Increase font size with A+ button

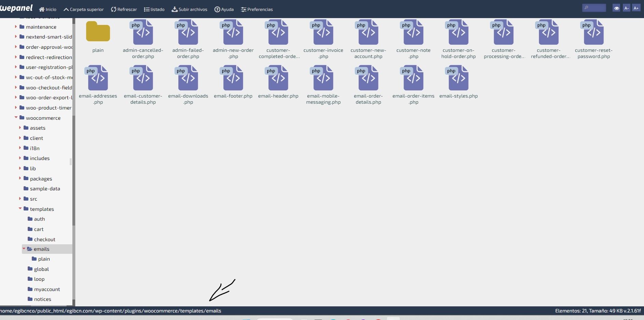pos(636,8)
